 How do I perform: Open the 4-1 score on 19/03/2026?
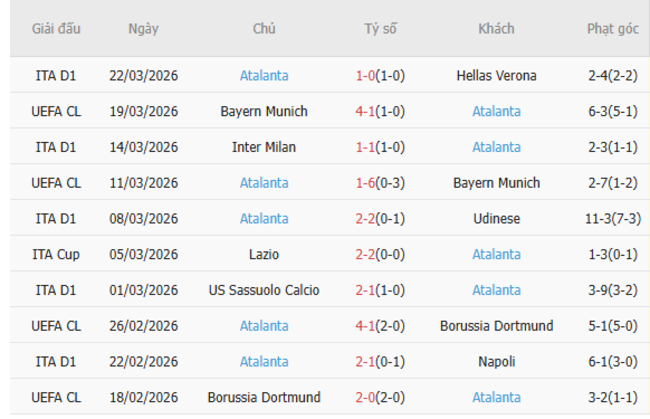click(365, 111)
